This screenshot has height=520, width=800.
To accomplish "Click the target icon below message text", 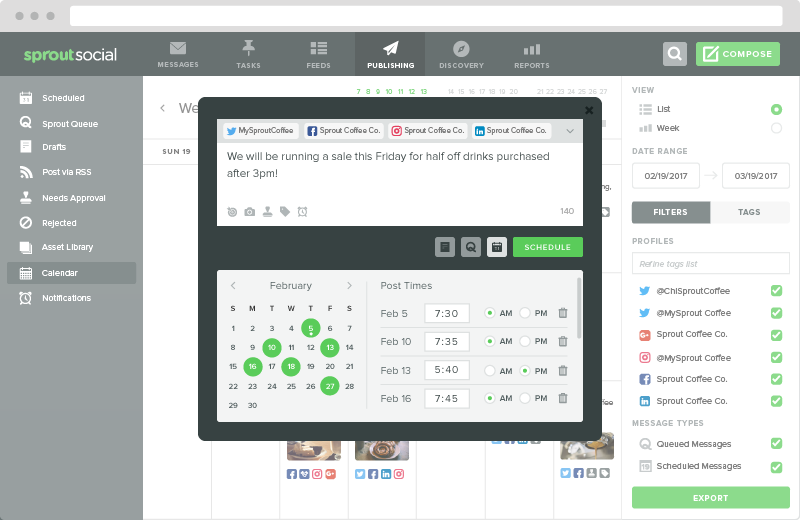I will point(232,212).
